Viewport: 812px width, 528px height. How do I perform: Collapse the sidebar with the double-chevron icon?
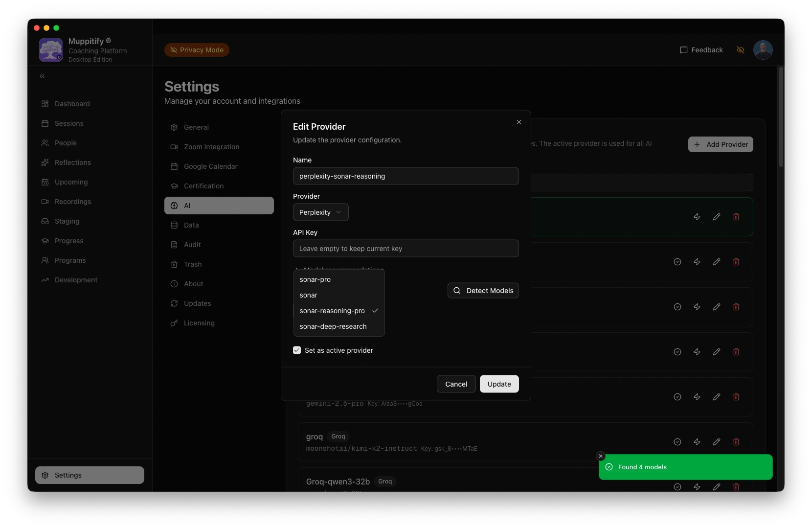(x=42, y=76)
